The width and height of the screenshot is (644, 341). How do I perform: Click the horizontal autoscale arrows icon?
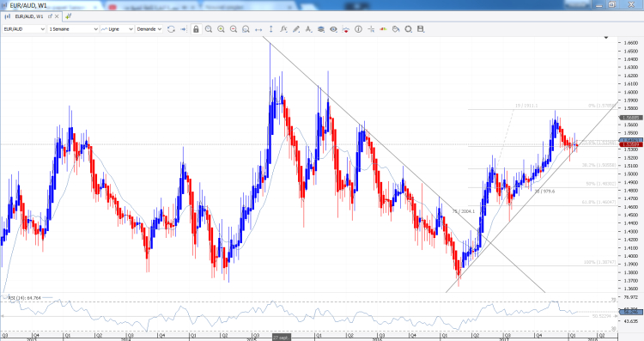click(x=258, y=29)
